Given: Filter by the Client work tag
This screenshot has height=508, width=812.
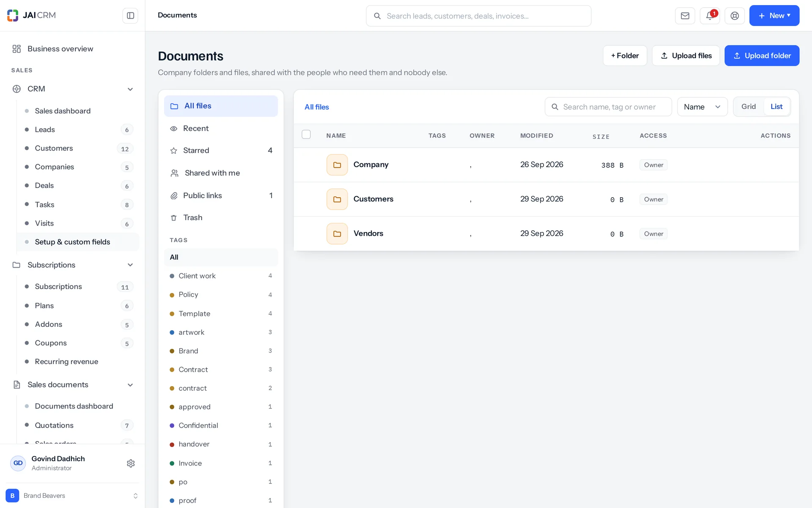Looking at the screenshot, I should point(221,276).
